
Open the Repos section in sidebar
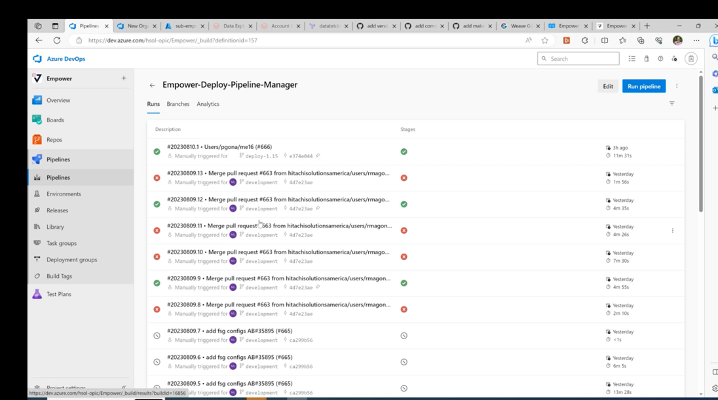[54, 140]
